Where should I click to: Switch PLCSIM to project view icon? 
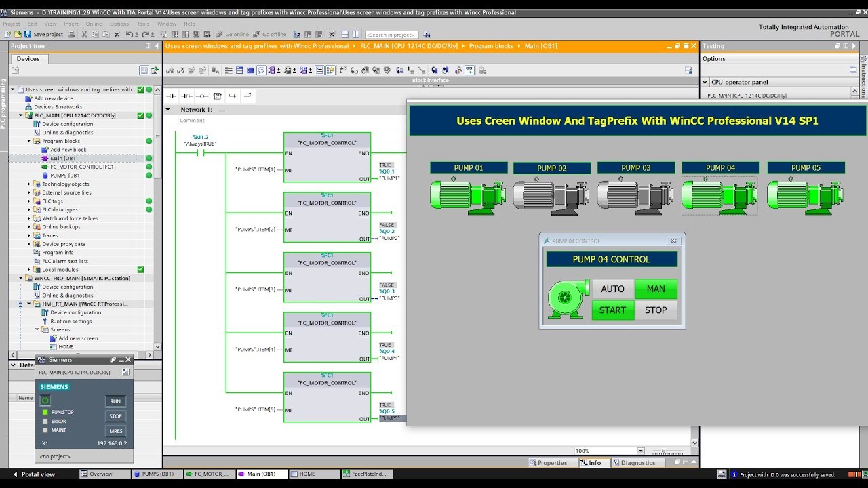(125, 372)
